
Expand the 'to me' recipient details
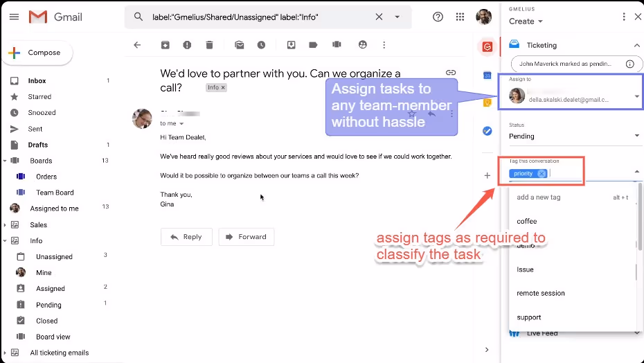pos(181,123)
